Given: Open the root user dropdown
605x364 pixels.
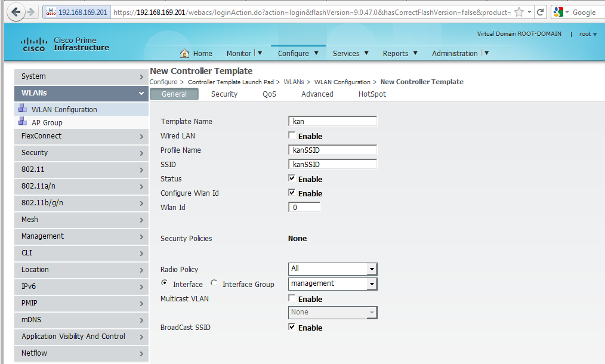Looking at the screenshot, I should pos(588,34).
